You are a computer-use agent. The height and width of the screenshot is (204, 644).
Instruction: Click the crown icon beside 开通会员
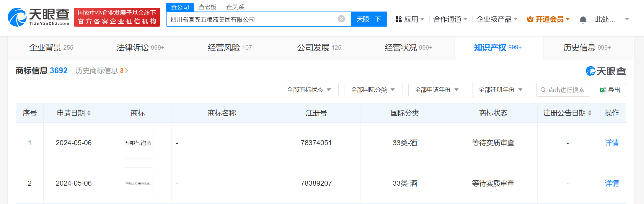pos(530,19)
